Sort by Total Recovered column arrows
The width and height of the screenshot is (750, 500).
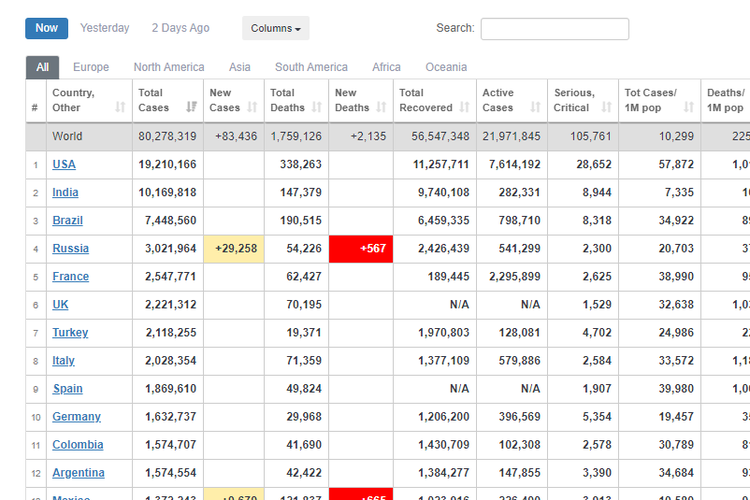464,107
